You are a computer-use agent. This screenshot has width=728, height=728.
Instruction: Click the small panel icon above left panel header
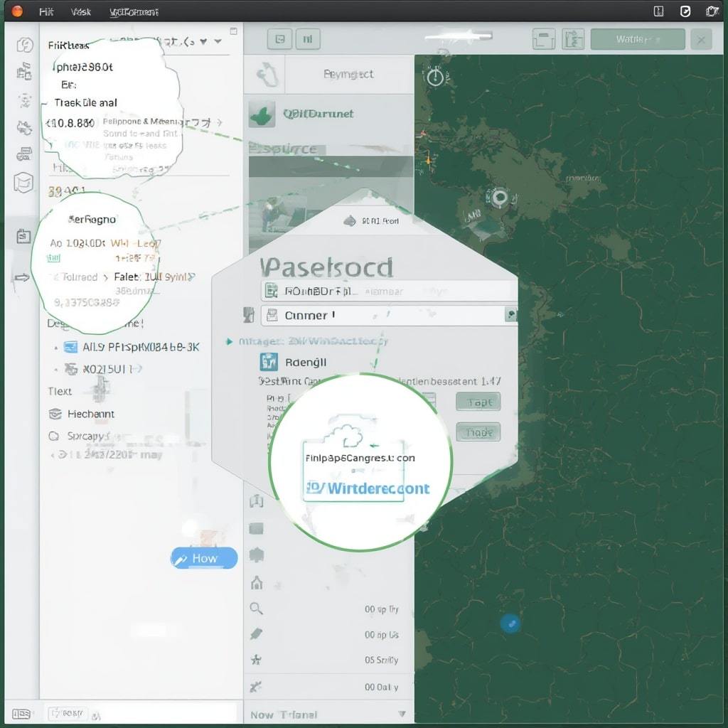(x=233, y=31)
